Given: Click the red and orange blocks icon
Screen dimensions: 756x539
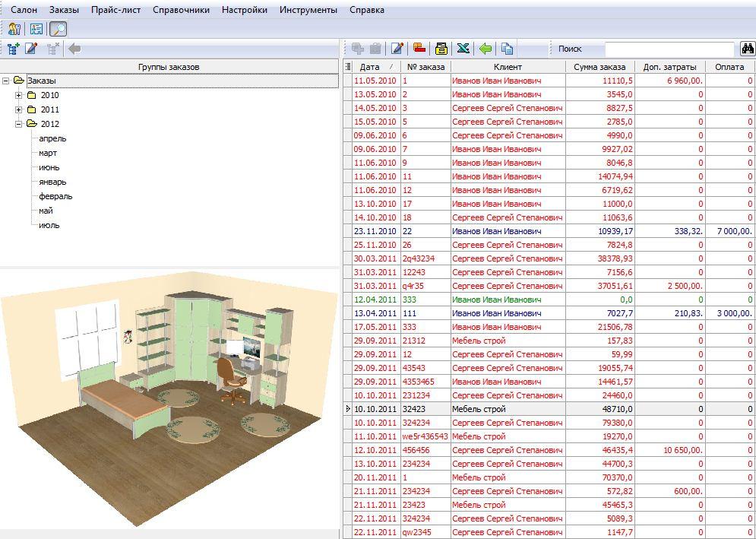Looking at the screenshot, I should click(x=419, y=48).
